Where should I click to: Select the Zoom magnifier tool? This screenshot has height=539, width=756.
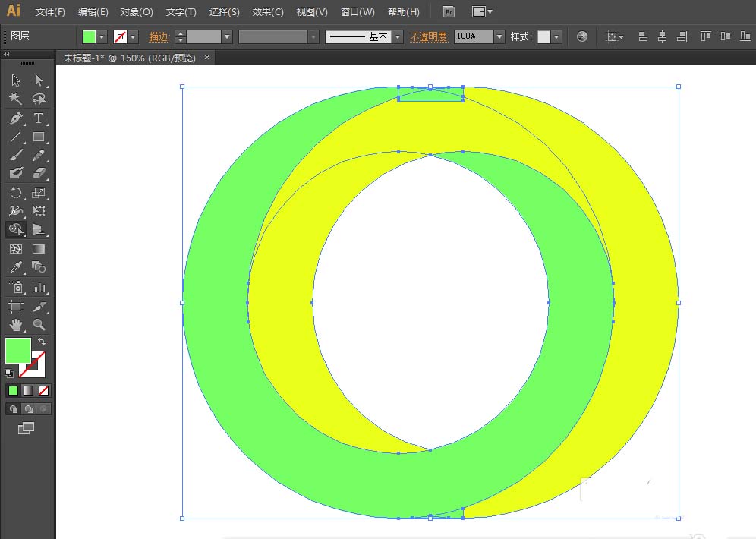39,325
